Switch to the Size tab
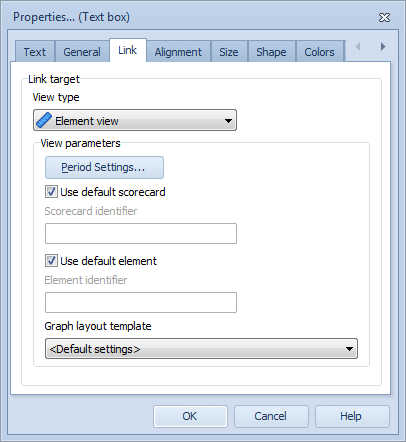This screenshot has height=442, width=406. [x=229, y=52]
